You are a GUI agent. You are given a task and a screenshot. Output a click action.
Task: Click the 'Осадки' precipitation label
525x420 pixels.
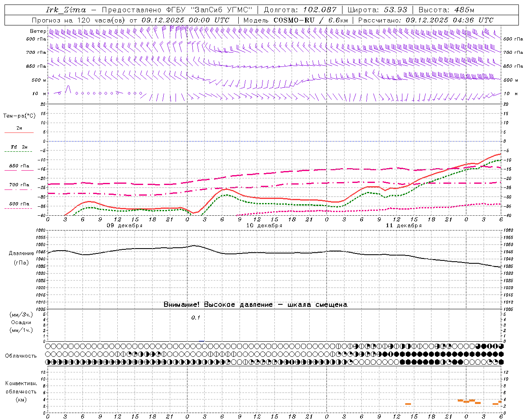21,322
